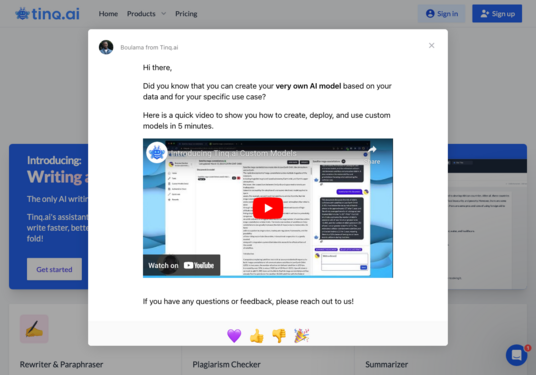536x375 pixels.
Task: Open the Home page link
Action: tap(108, 14)
